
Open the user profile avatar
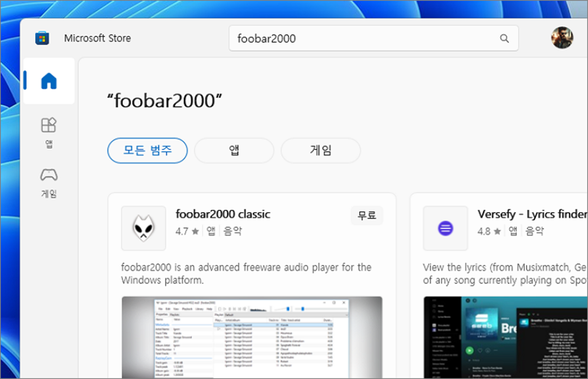coord(563,38)
